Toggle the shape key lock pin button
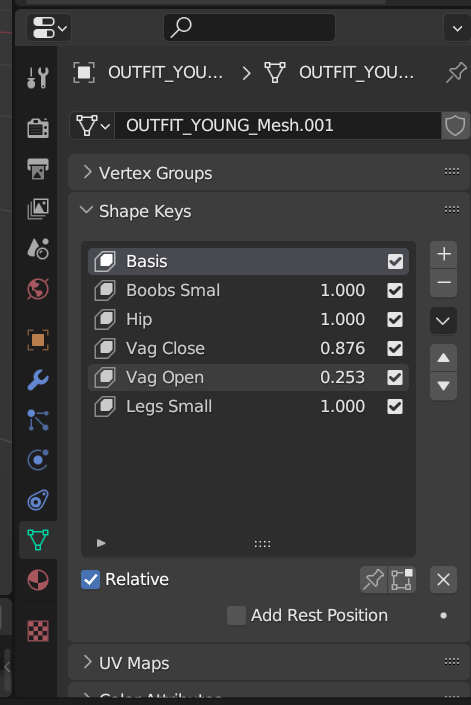This screenshot has width=471, height=705. (374, 580)
